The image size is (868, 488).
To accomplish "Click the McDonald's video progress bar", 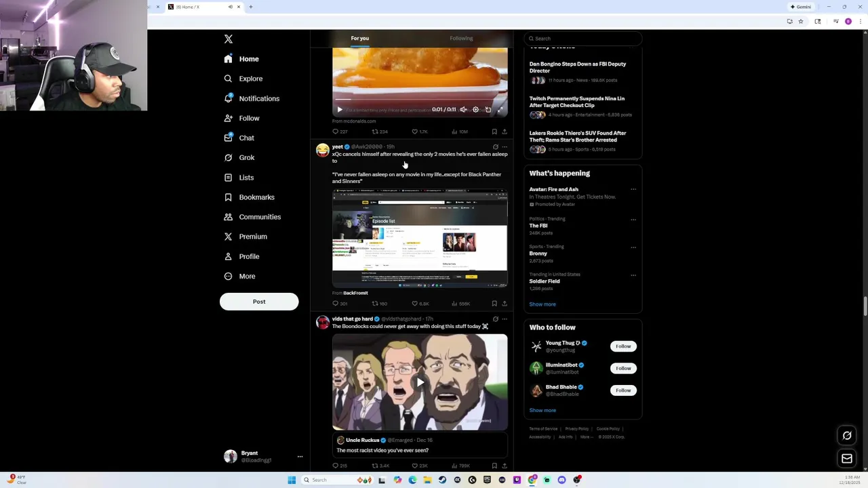I will point(420,100).
